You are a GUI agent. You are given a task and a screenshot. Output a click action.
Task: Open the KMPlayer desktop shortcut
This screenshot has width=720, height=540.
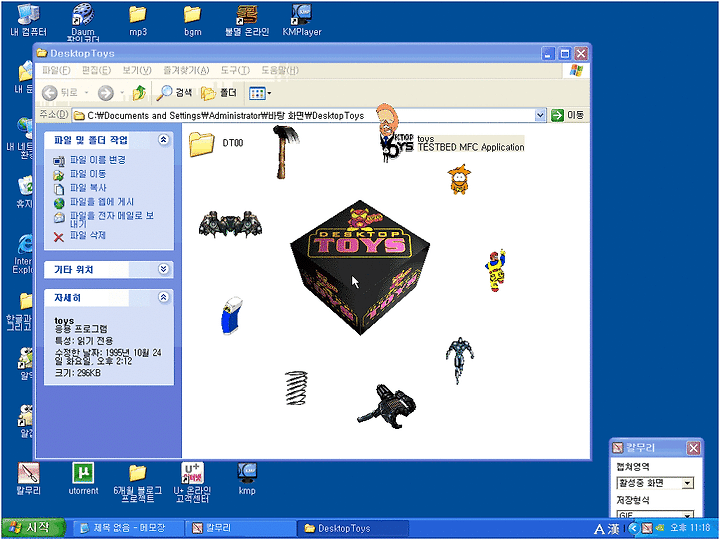[x=302, y=20]
